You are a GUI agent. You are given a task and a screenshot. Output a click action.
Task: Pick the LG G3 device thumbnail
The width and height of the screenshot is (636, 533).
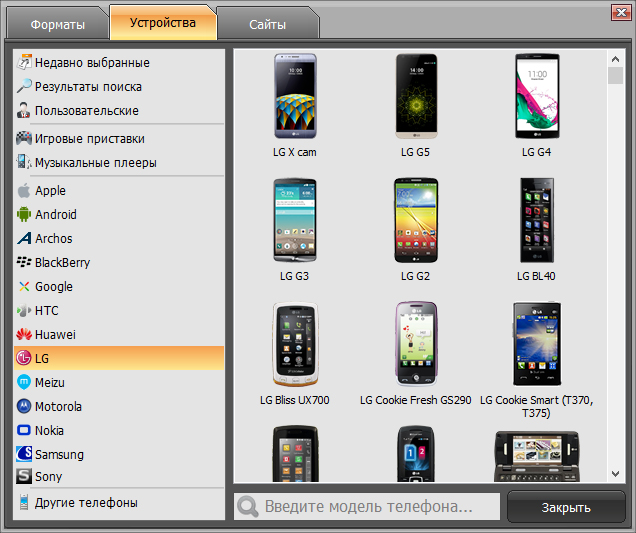(295, 220)
